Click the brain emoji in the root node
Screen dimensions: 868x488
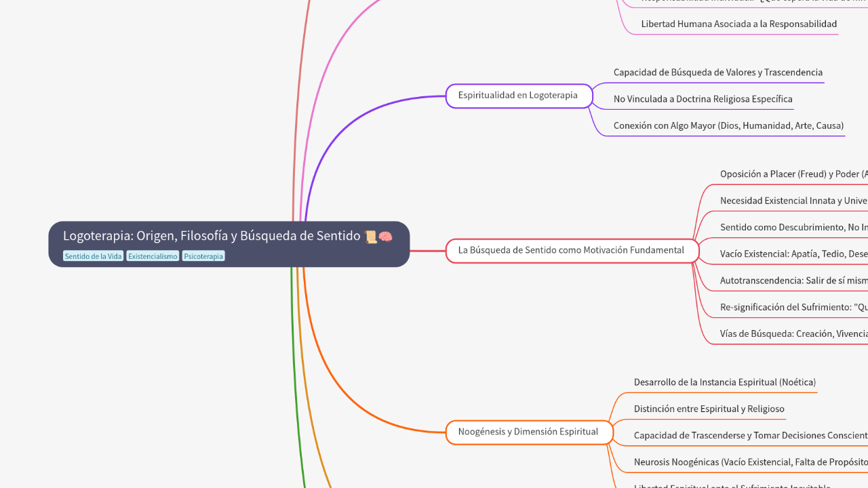point(385,237)
